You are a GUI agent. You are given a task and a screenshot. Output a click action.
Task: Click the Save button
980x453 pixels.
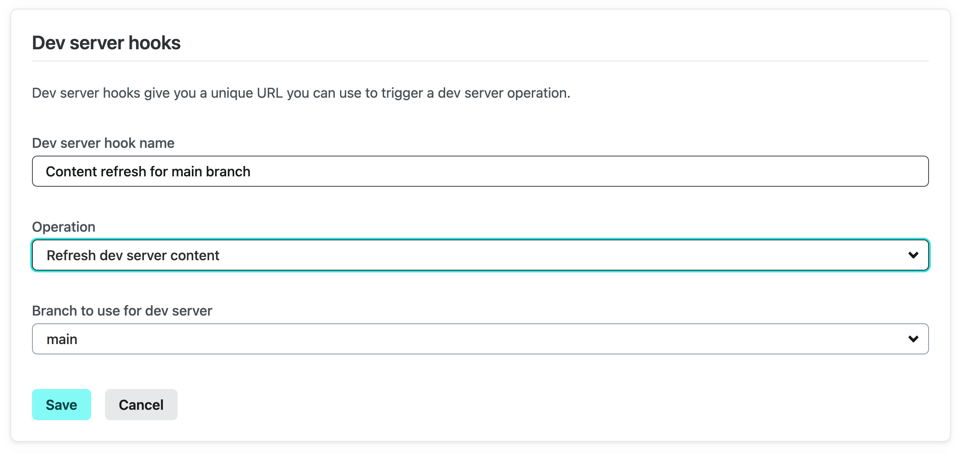pyautogui.click(x=61, y=405)
